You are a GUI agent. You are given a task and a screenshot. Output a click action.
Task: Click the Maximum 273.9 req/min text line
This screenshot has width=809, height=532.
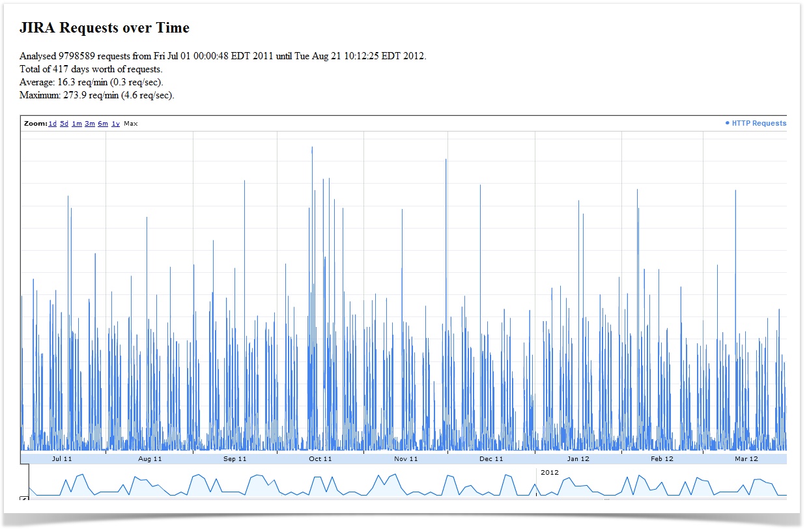tap(97, 96)
